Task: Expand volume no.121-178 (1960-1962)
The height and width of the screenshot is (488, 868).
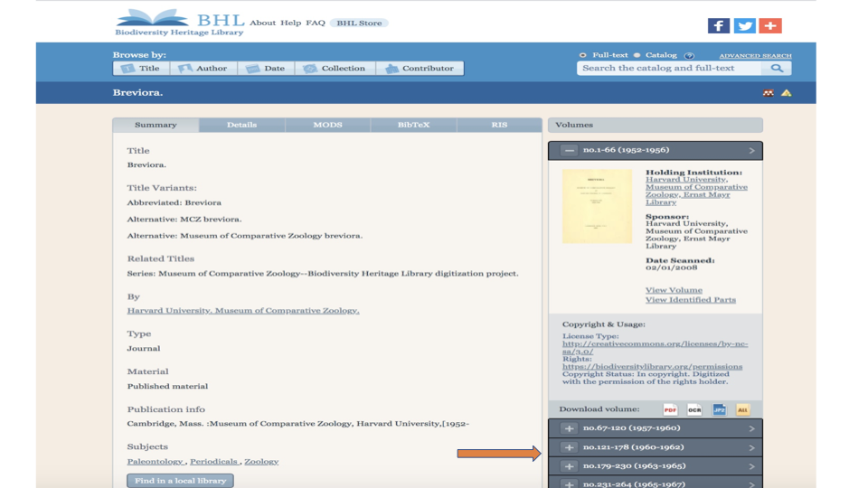Action: tap(569, 447)
